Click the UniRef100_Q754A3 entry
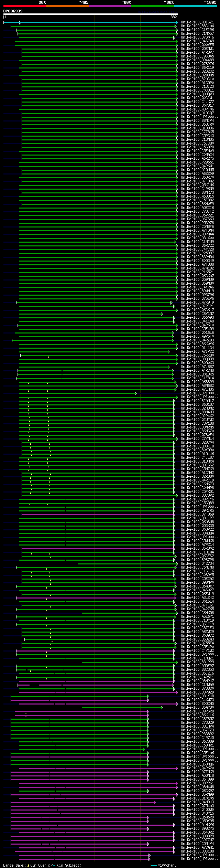This screenshot has width=220, height=868. (197, 806)
